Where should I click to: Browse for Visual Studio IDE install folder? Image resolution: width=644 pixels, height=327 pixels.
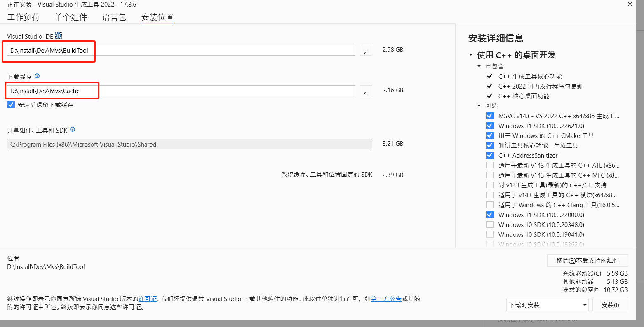(366, 50)
